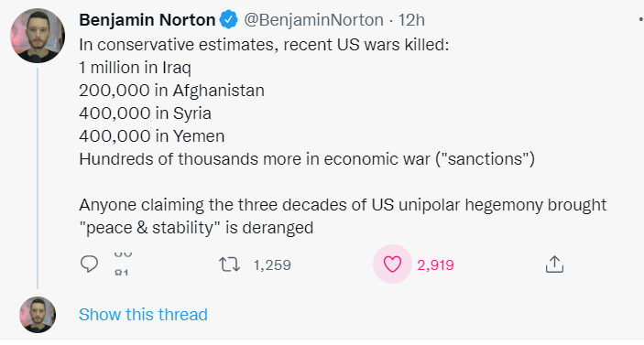Open the Benjamin Norton display name link

click(x=147, y=20)
